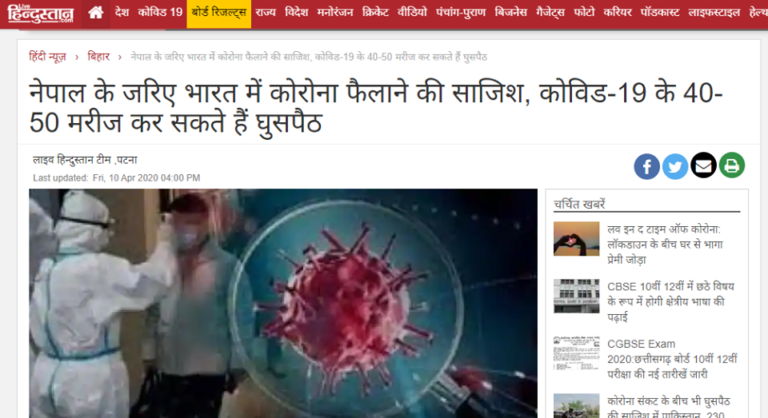
Task: Share article on Twitter icon
Action: (675, 167)
